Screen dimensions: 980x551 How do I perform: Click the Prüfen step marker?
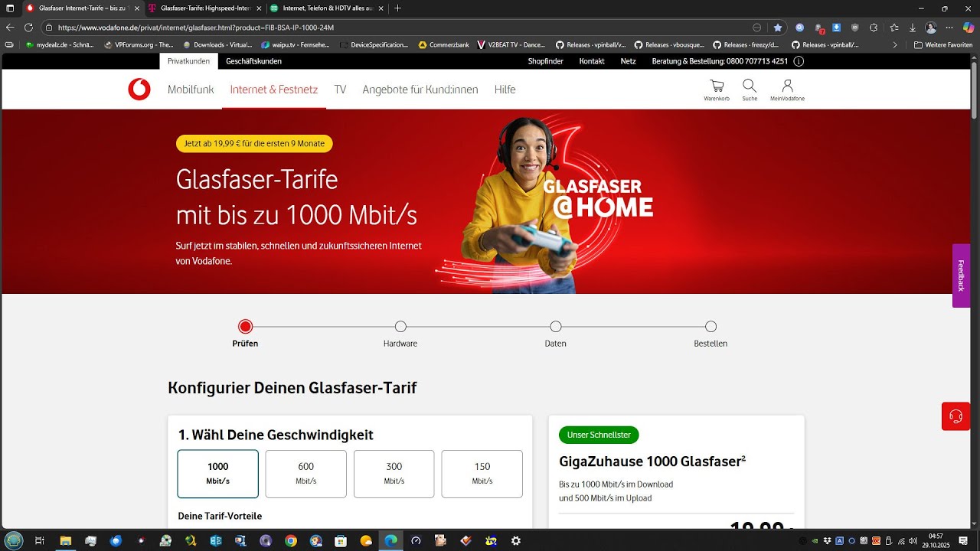[x=245, y=327]
